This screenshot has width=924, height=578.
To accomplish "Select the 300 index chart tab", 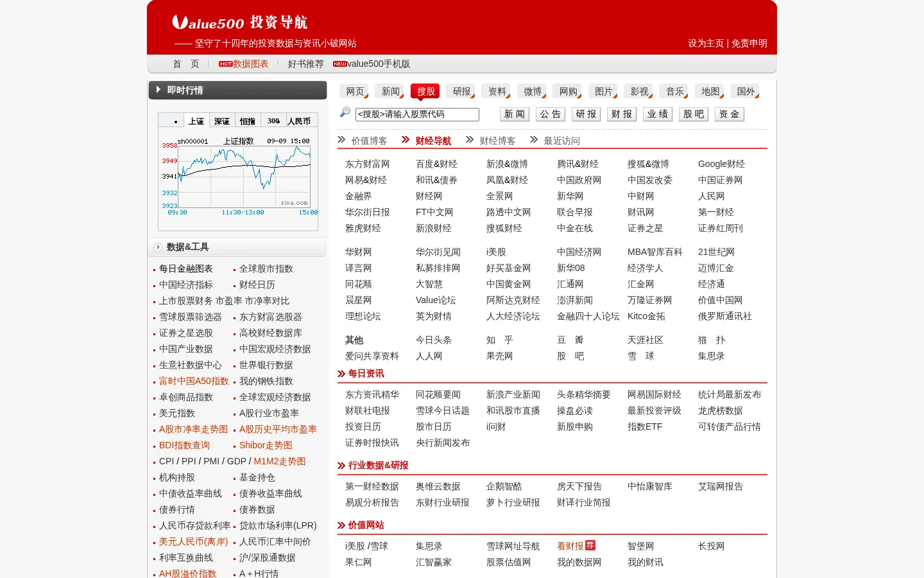I will coord(273,121).
